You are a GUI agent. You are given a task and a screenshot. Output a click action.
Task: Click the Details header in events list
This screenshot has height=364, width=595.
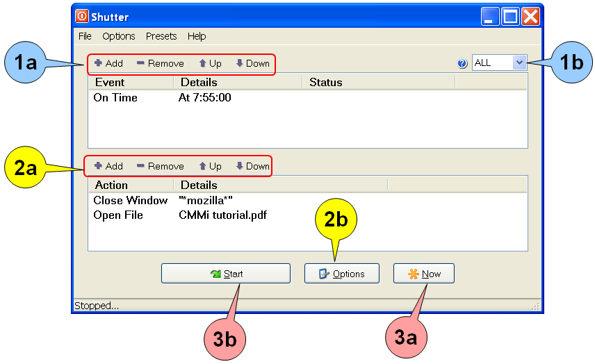point(238,82)
